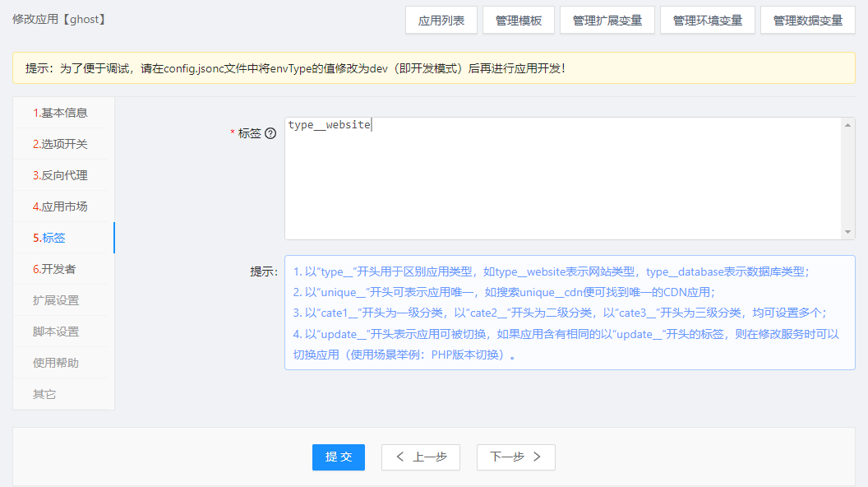The width and height of the screenshot is (868, 487).
Task: Click the textarea scrollbar up arrow
Action: click(848, 125)
